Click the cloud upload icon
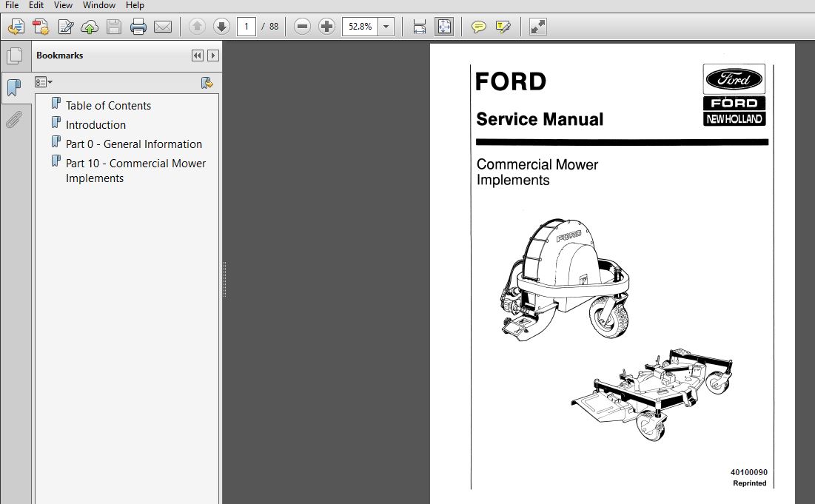The height and width of the screenshot is (504, 815). [90, 27]
